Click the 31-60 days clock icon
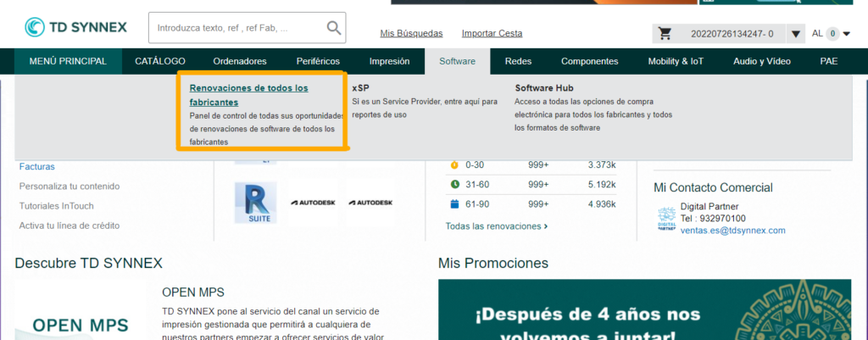868x340 pixels. (x=454, y=184)
